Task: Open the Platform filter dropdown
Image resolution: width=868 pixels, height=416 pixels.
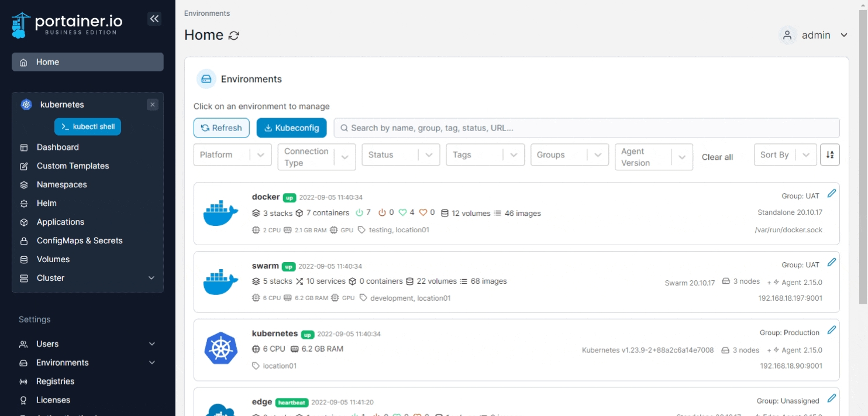Action: [232, 155]
